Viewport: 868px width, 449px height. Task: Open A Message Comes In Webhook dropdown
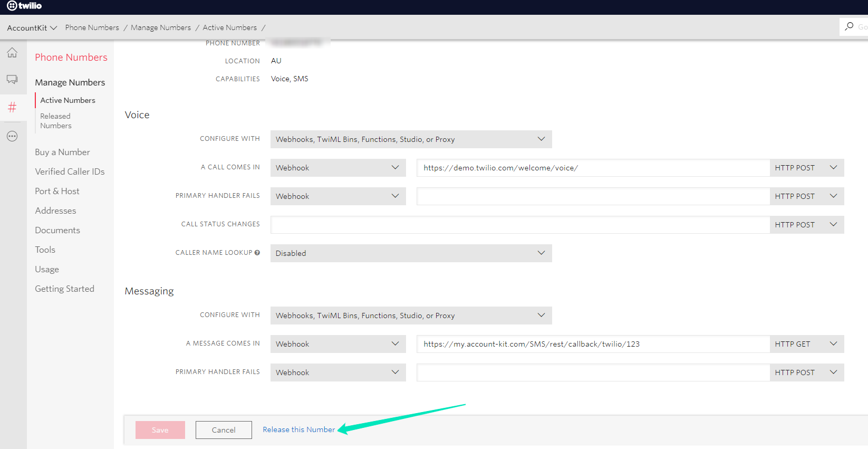[x=338, y=344]
